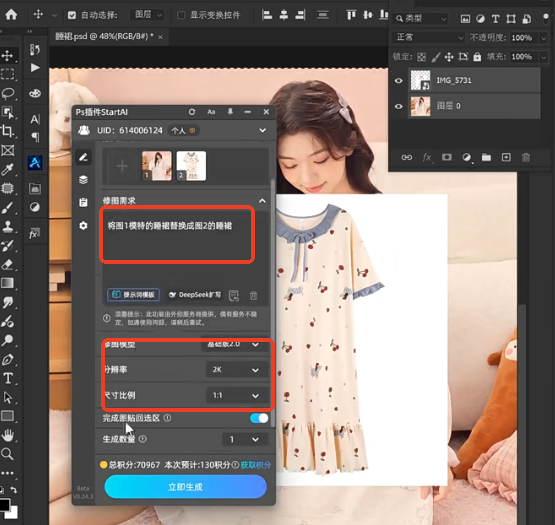Click the delete layer trash icon
Viewport: 555px width, 525px height.
coord(526,158)
